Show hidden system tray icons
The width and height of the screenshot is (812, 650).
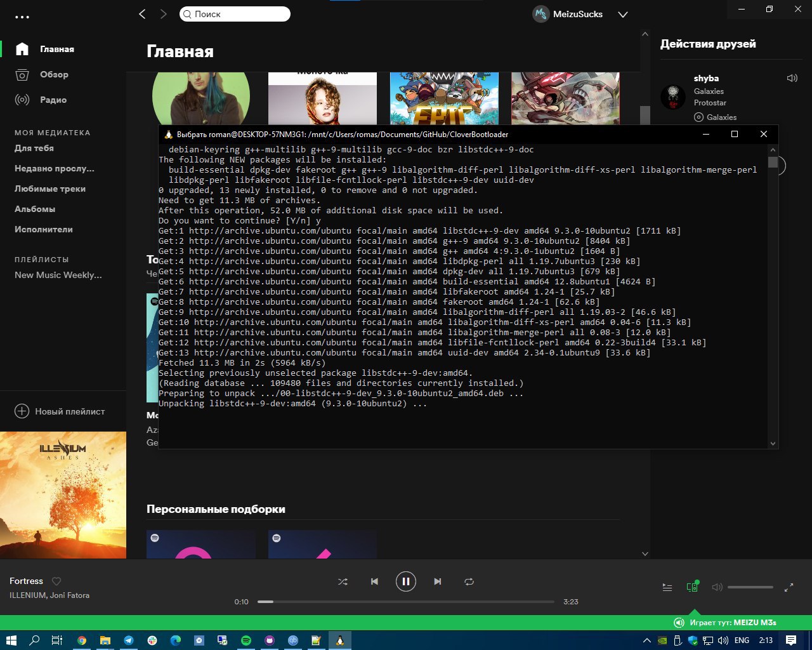pos(647,640)
